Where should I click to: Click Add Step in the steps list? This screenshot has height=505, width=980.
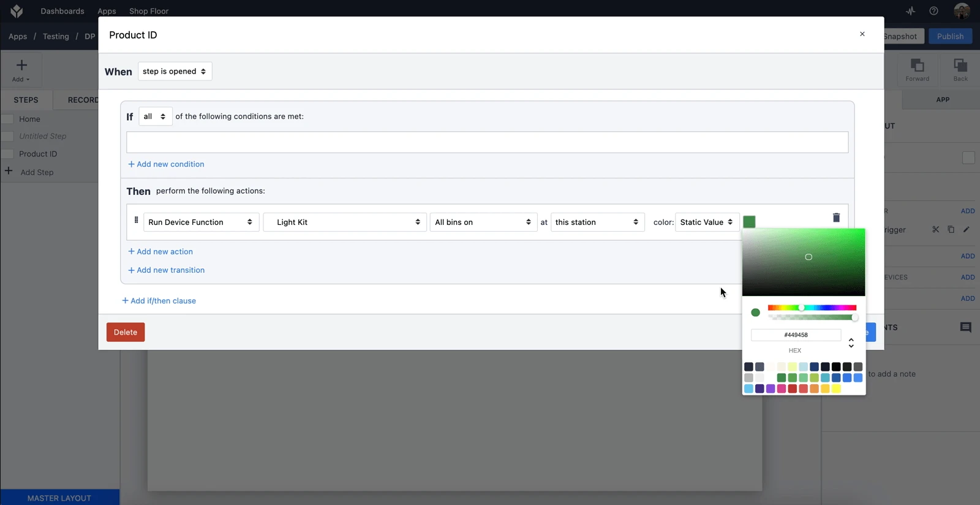click(37, 172)
